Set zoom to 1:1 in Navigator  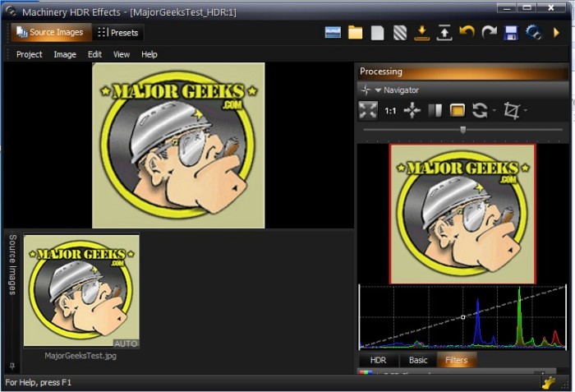pyautogui.click(x=390, y=110)
